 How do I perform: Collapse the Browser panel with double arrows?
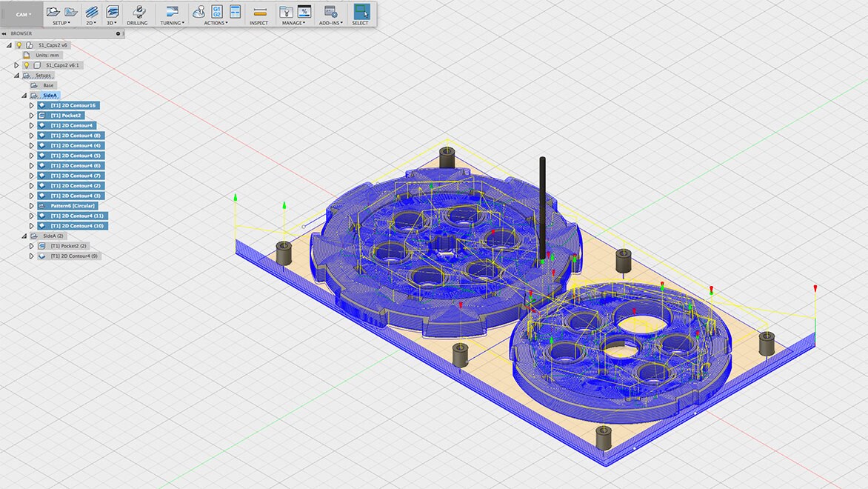[x=5, y=33]
